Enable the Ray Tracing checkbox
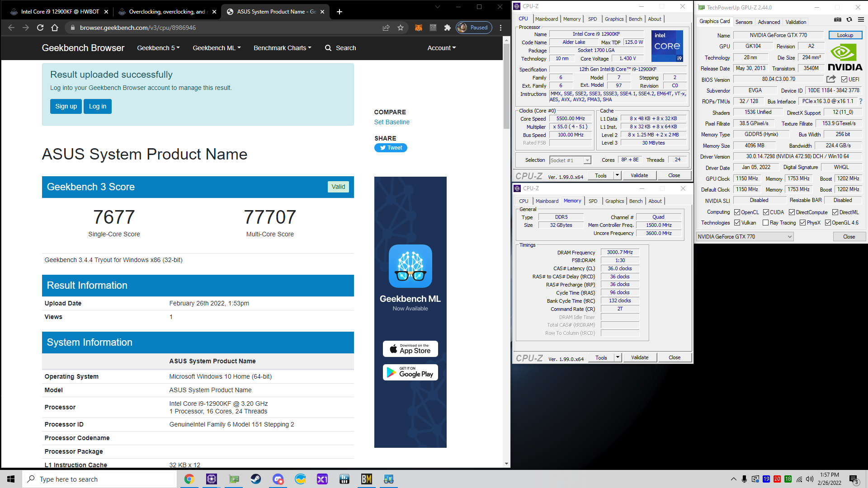Screen dimensions: 868x488 [765, 223]
